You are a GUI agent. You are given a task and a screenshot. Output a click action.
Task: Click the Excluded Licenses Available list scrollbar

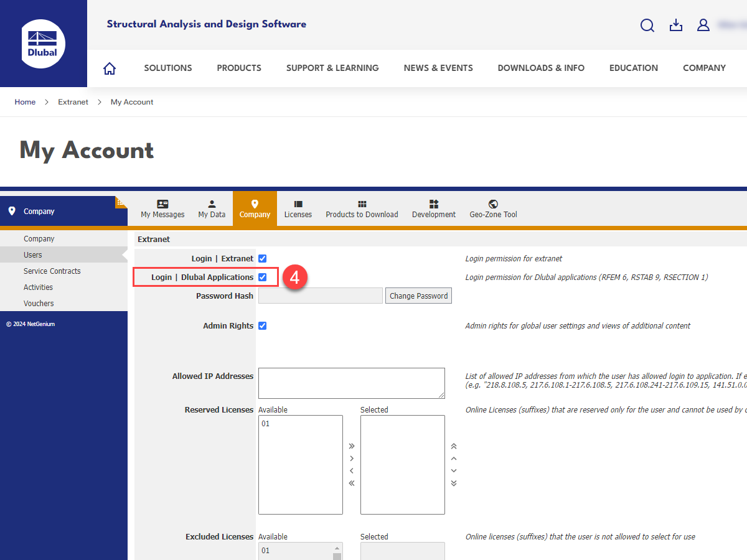pos(338,551)
